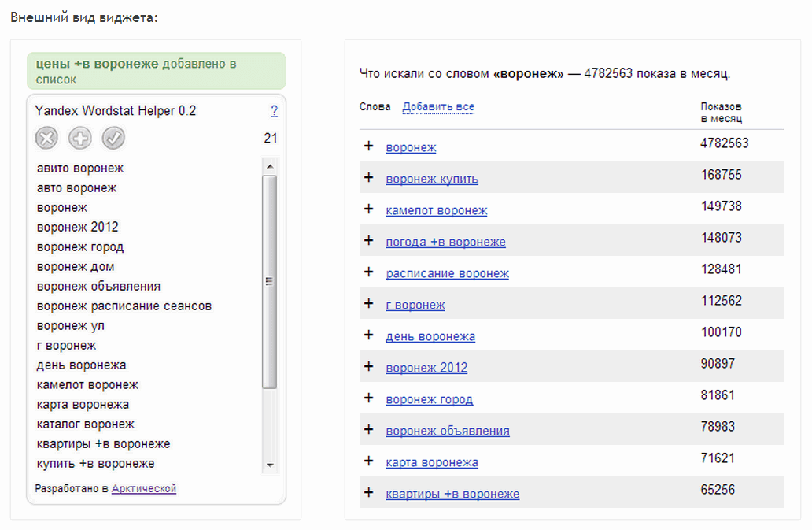Select 'воронеж' entry in the widget list

point(62,208)
